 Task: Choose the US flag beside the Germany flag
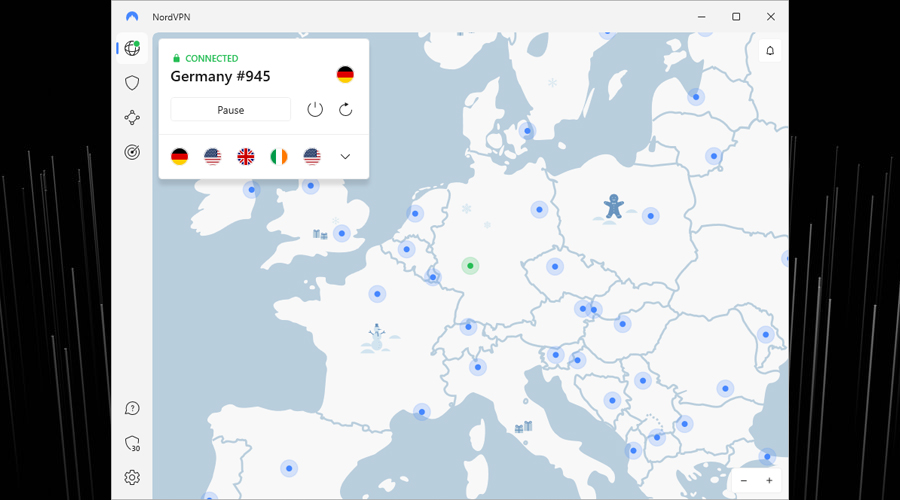[212, 156]
